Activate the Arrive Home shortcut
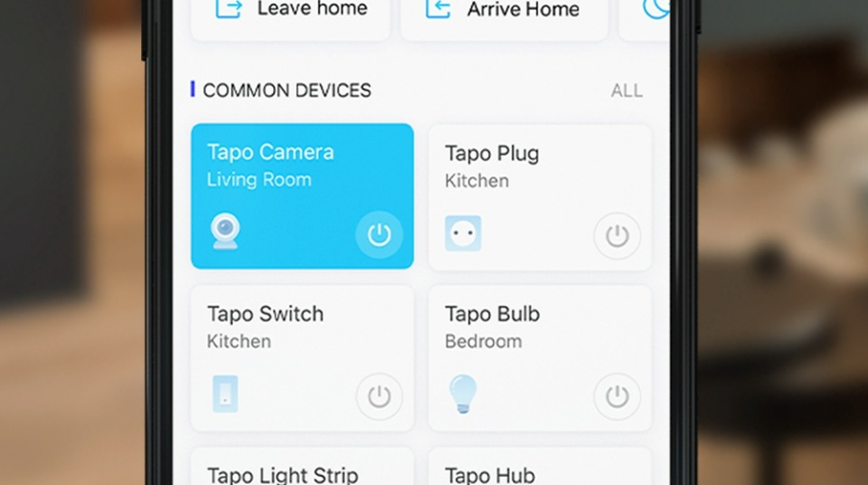Screen dimensions: 868x485 point(505,16)
